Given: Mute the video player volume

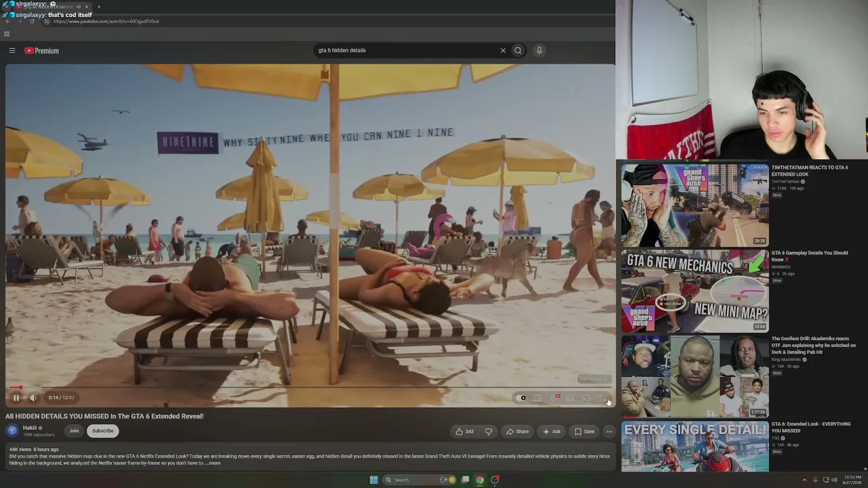Looking at the screenshot, I should point(33,398).
